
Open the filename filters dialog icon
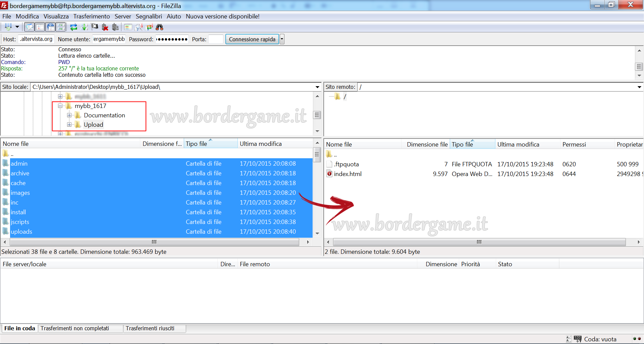tap(128, 27)
